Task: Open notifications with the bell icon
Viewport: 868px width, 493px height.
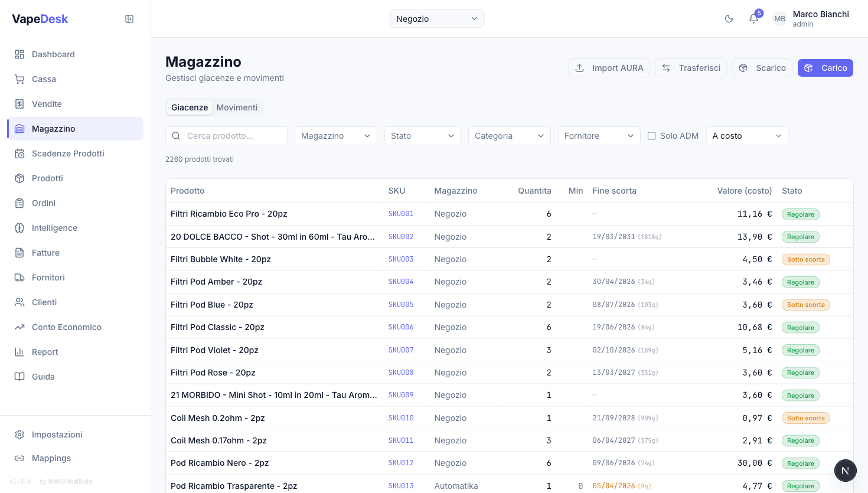Action: click(x=753, y=19)
